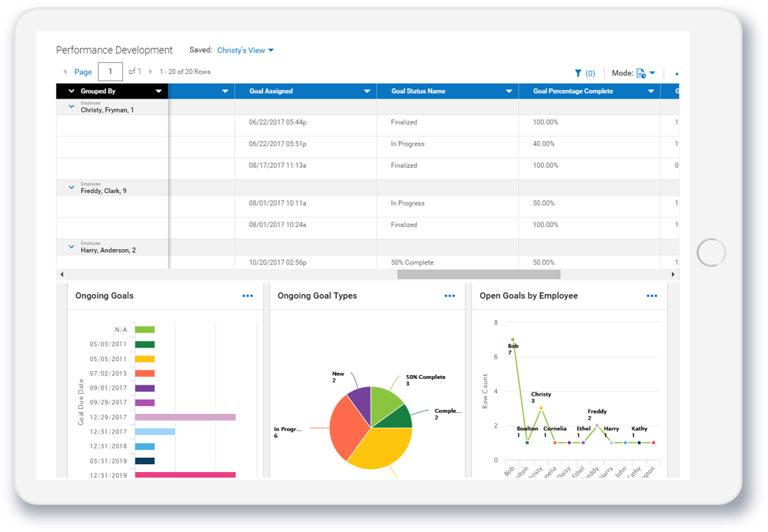Open the Goal Assigned column dropdown

coord(367,91)
